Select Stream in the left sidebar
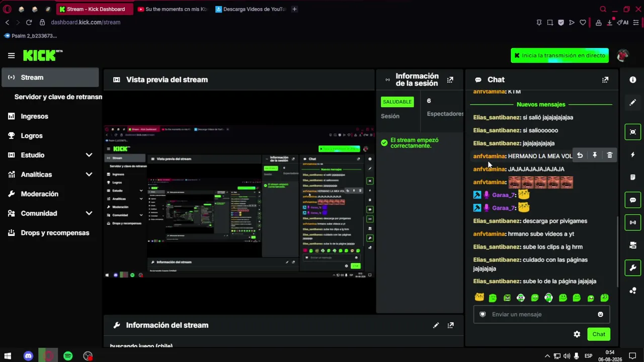 [49, 77]
